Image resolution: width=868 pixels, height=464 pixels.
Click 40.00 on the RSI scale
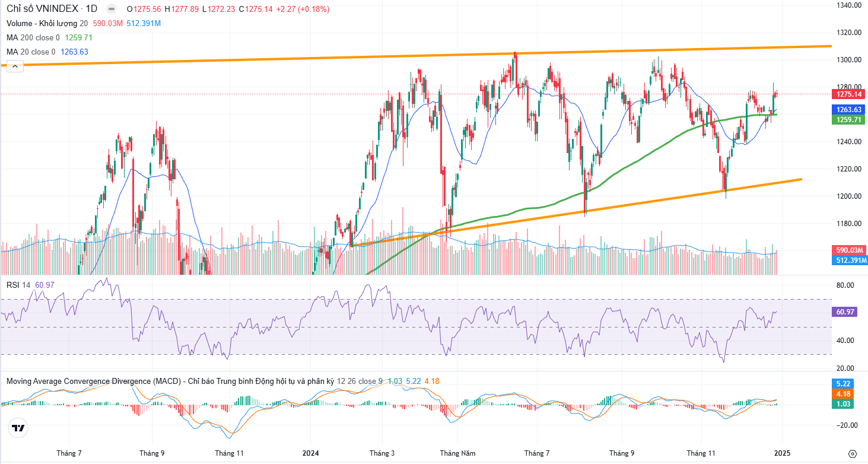pyautogui.click(x=845, y=341)
